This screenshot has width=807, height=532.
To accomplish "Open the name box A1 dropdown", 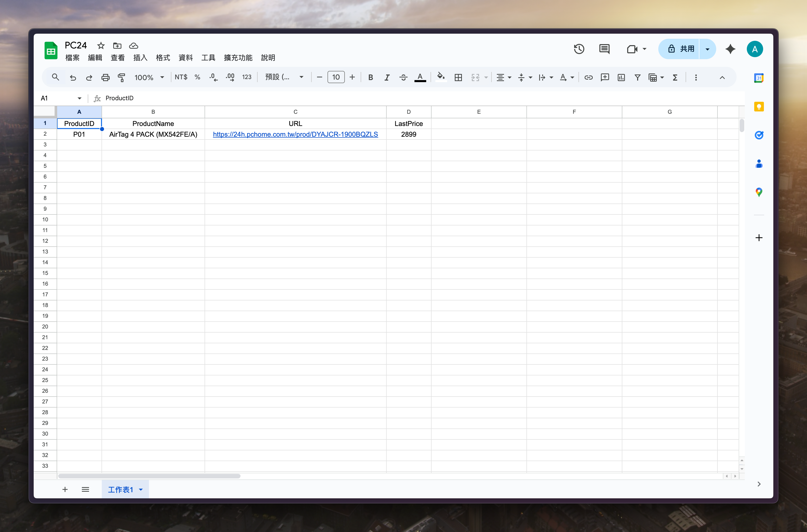I will coord(79,98).
